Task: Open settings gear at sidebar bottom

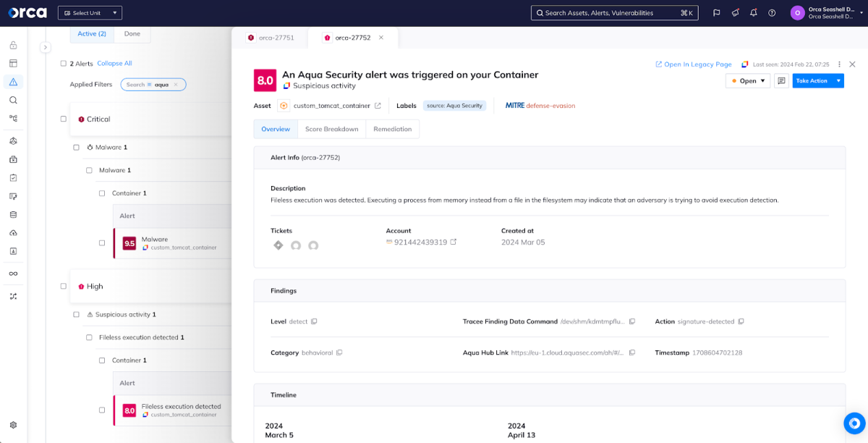Action: tap(13, 425)
